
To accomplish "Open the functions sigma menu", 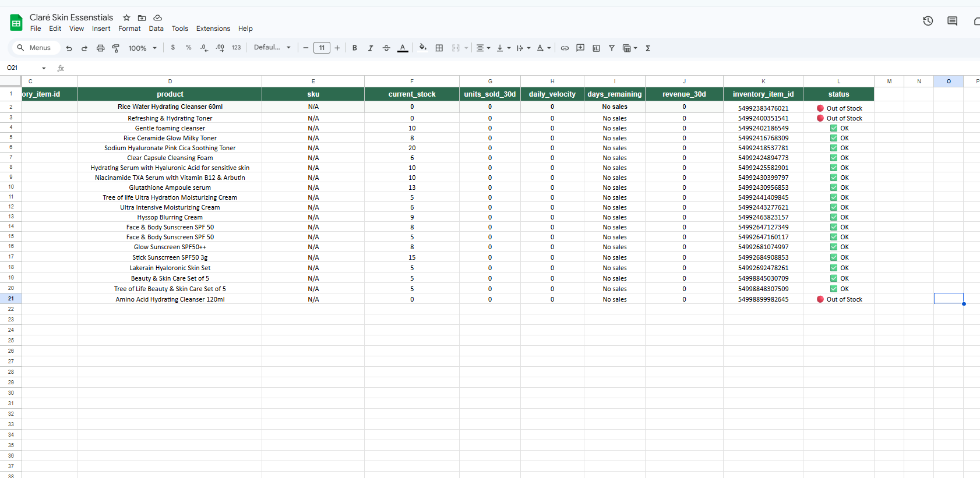I will click(x=648, y=48).
